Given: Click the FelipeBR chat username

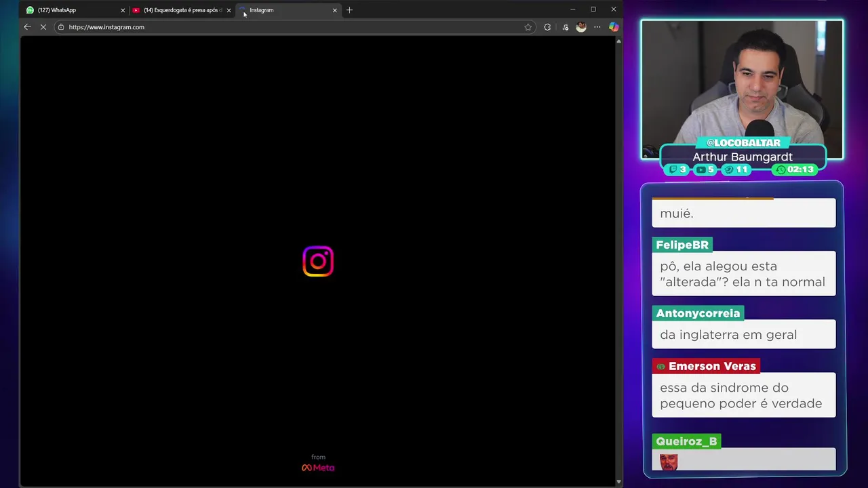Looking at the screenshot, I should [x=682, y=245].
